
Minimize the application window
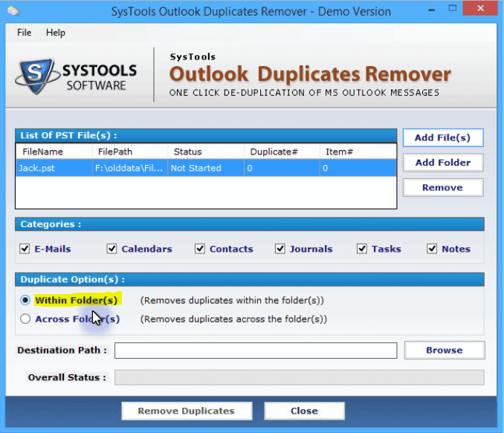pos(431,10)
